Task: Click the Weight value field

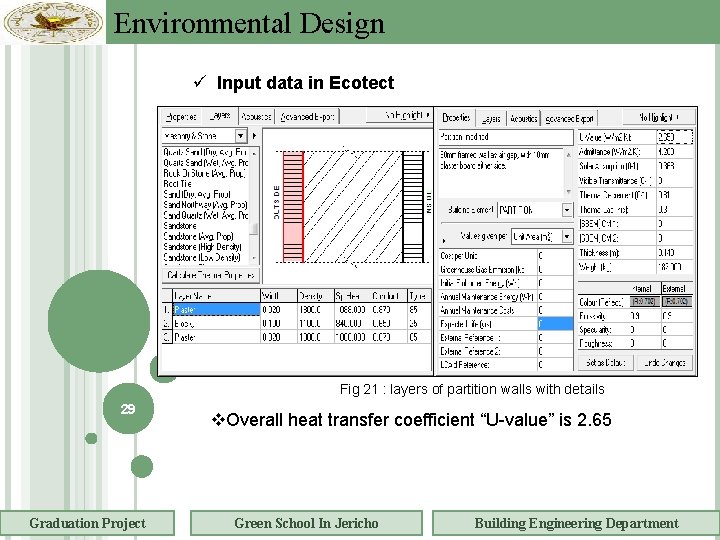Action: (675, 267)
